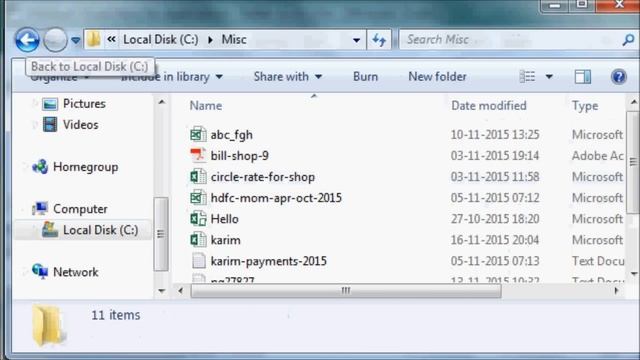Viewport: 640px width, 360px height.
Task: Click the Excel icon of Hello
Action: [x=198, y=219]
